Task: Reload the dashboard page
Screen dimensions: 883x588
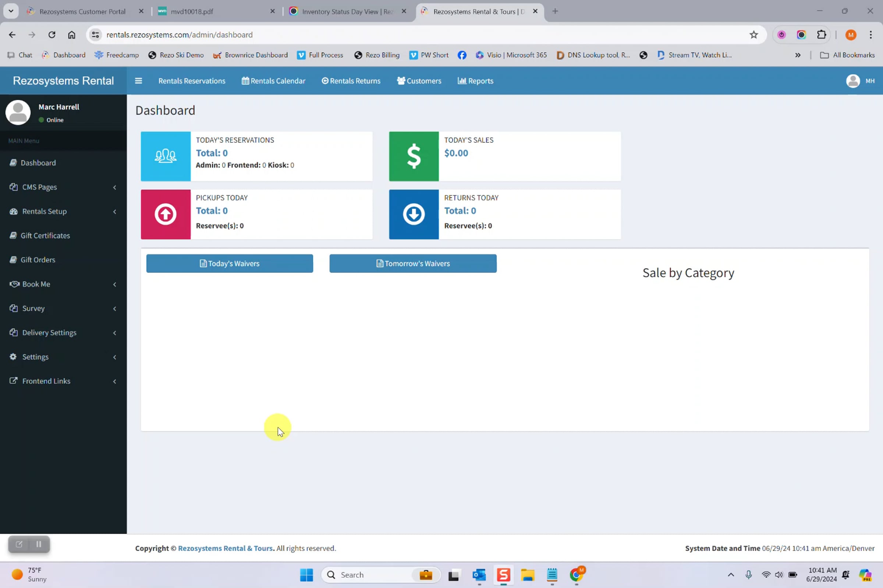Action: point(52,35)
